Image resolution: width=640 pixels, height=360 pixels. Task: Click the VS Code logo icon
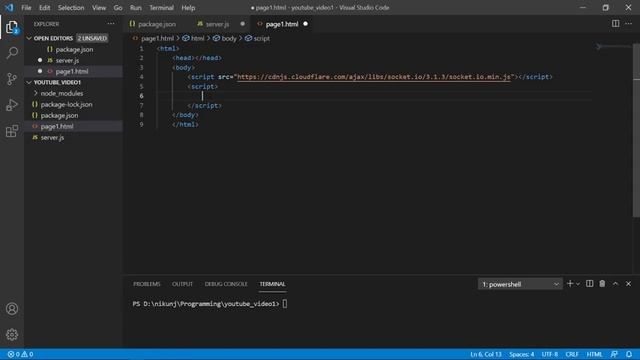click(x=9, y=7)
